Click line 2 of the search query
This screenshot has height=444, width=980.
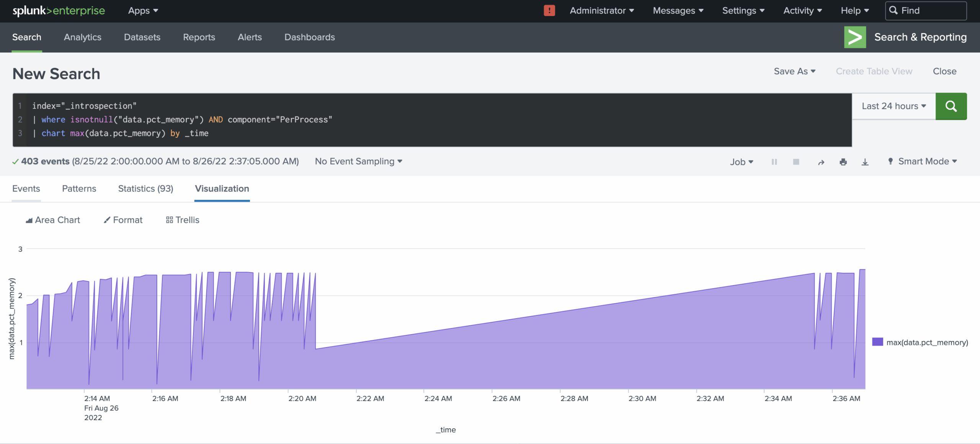coord(184,119)
